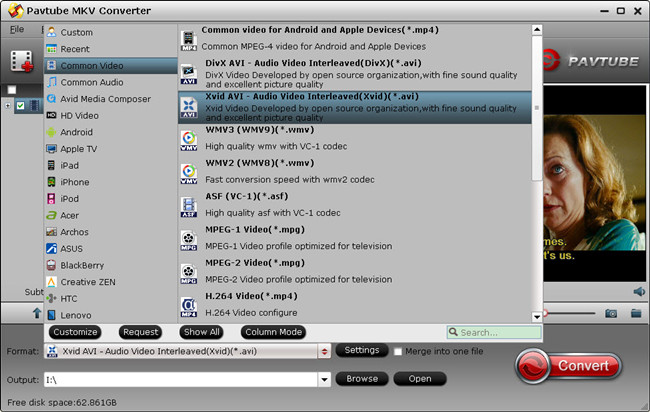The height and width of the screenshot is (412, 650).
Task: Open the snapshot folder icon
Action: click(x=635, y=313)
